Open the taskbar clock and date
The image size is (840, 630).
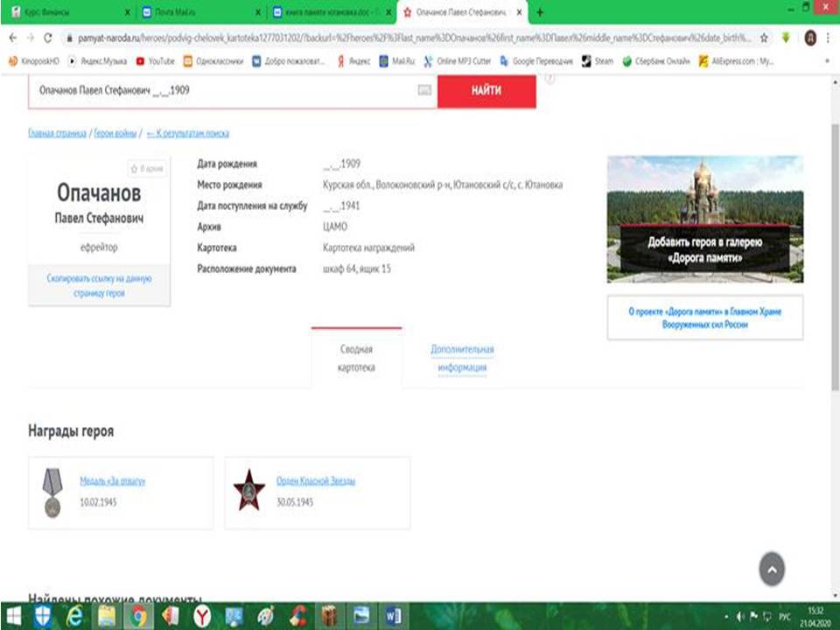815,617
